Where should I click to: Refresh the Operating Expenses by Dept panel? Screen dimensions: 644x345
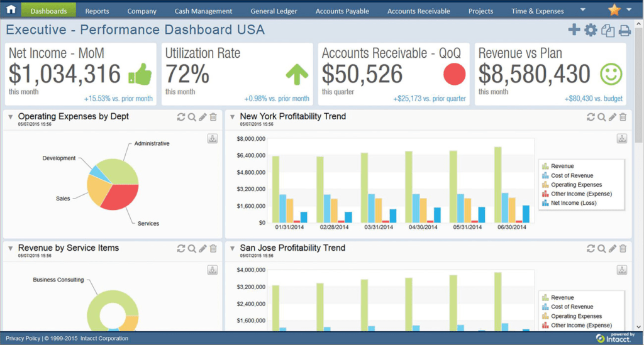point(180,117)
